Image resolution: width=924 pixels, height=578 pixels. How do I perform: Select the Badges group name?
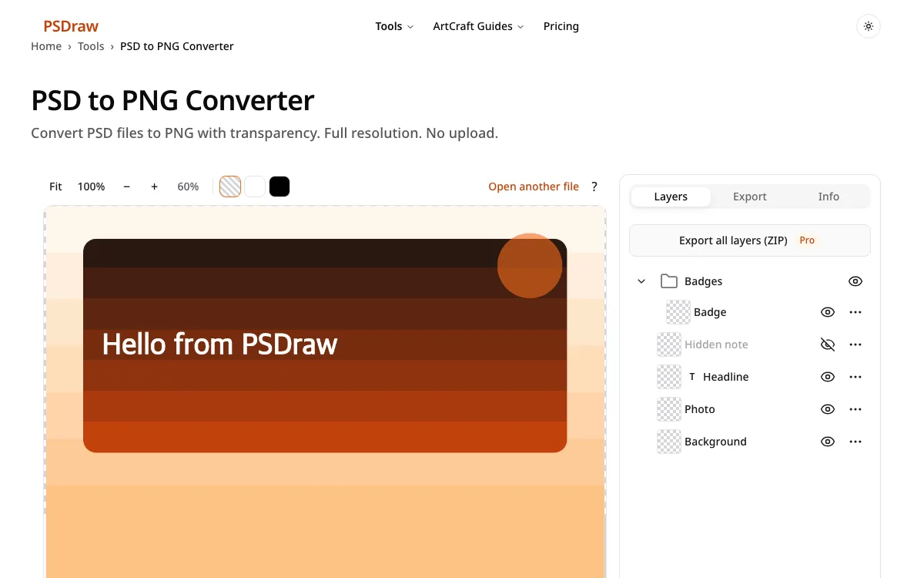click(704, 281)
